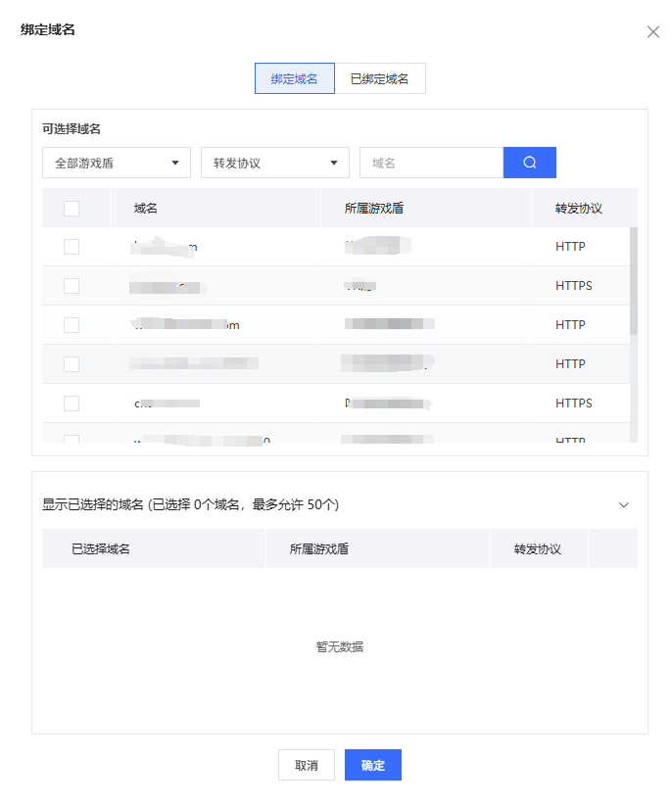Collapse the selected domains panel chevron
Screen dimensions: 672x807
point(624,504)
